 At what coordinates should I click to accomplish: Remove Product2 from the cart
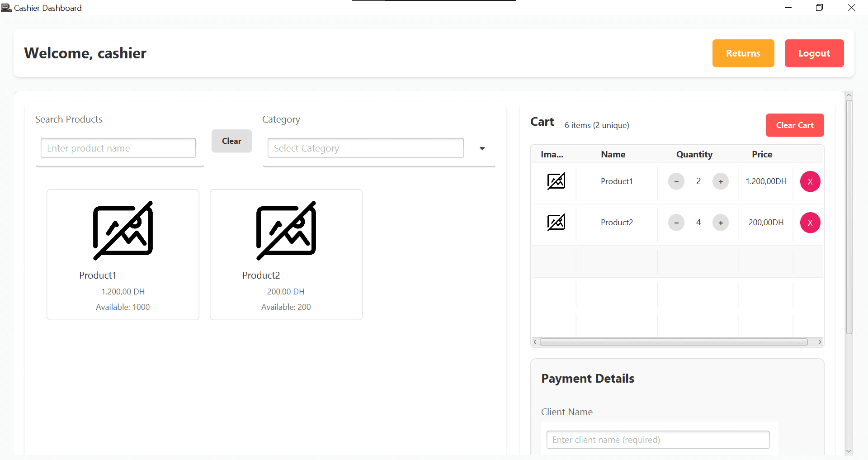click(x=810, y=223)
